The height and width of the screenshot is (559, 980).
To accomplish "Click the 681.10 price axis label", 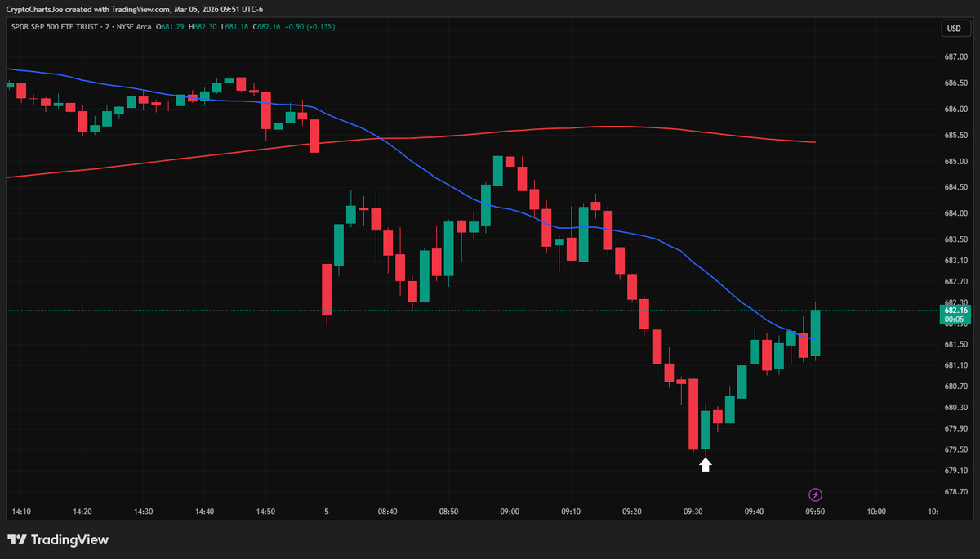I will (x=956, y=365).
